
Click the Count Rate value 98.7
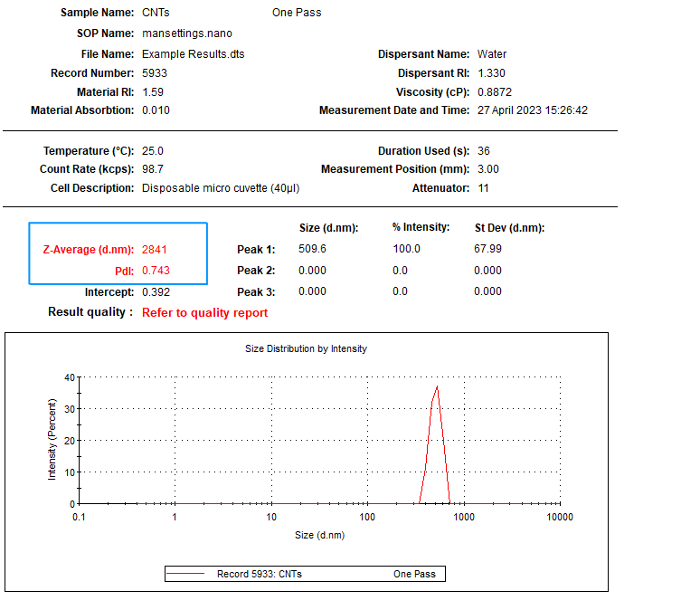[x=153, y=169]
